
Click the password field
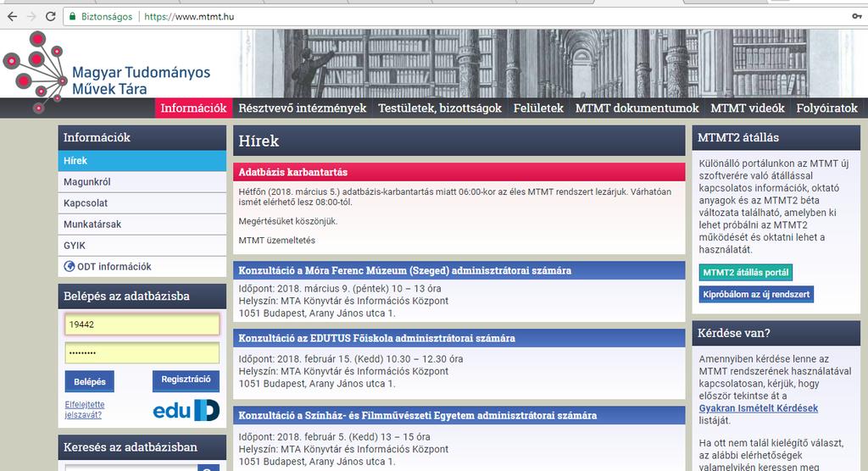point(142,352)
